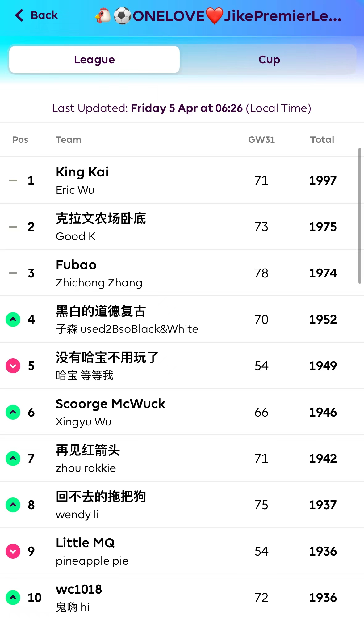Screen dimensions: 364x618
Task: Click the green up arrow for wc1018
Action: pyautogui.click(x=13, y=598)
